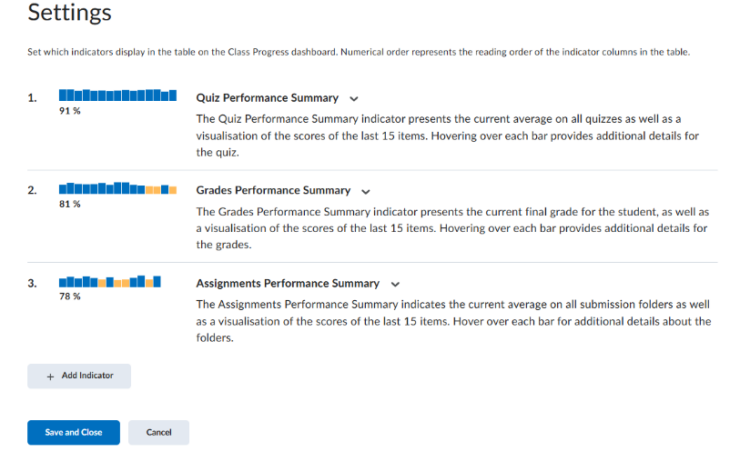Expand the Assignments Performance Summary chevron
740x472 pixels.
click(395, 284)
